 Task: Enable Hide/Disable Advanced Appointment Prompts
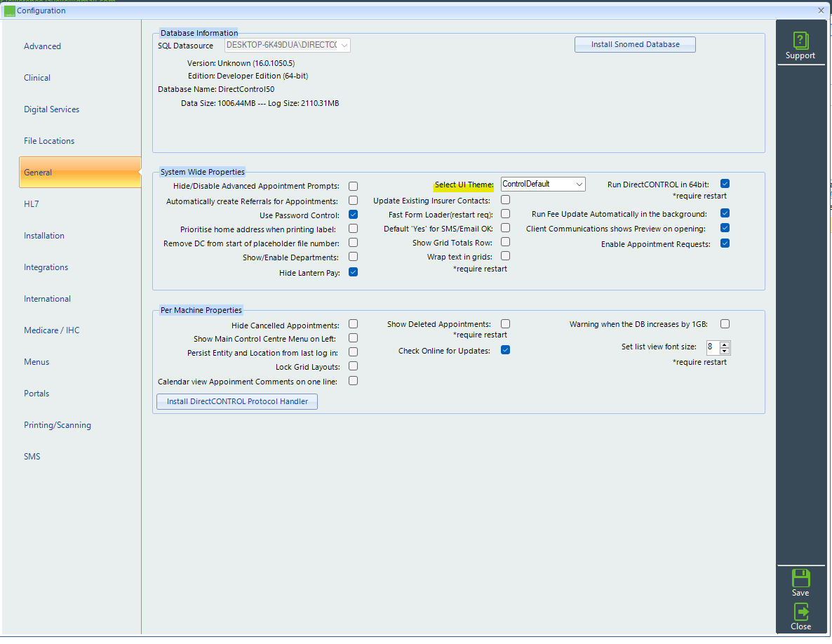(353, 186)
